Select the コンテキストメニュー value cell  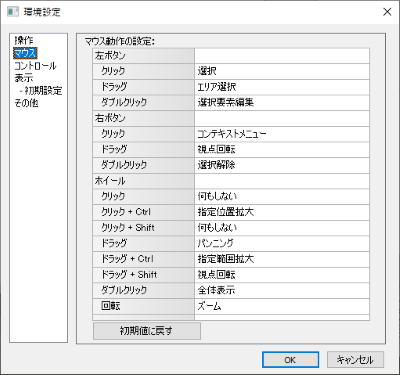pyautogui.click(x=282, y=134)
